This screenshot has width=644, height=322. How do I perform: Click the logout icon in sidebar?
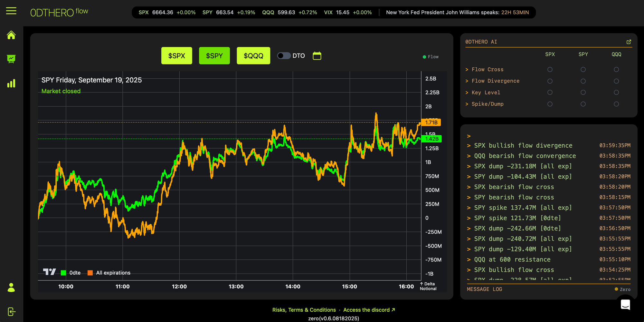point(11,312)
